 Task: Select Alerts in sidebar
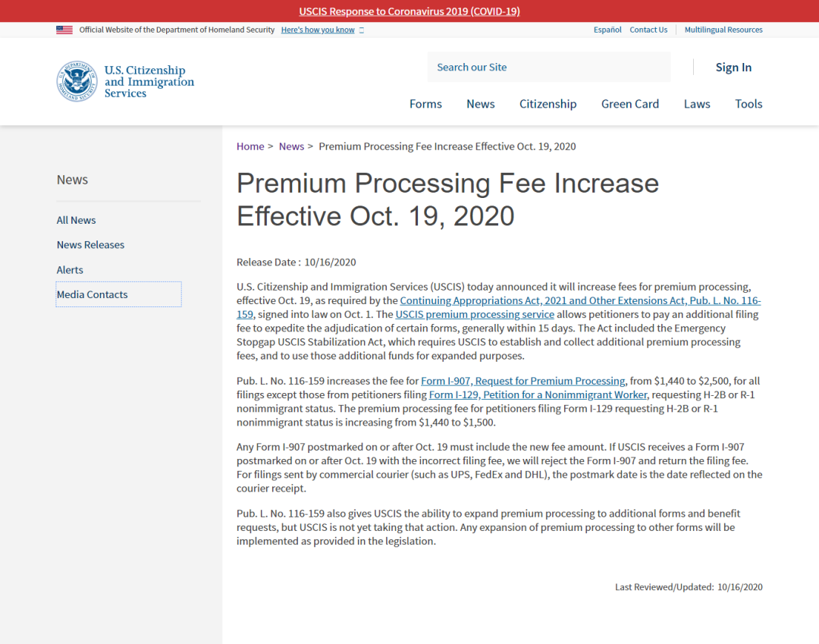pyautogui.click(x=70, y=269)
